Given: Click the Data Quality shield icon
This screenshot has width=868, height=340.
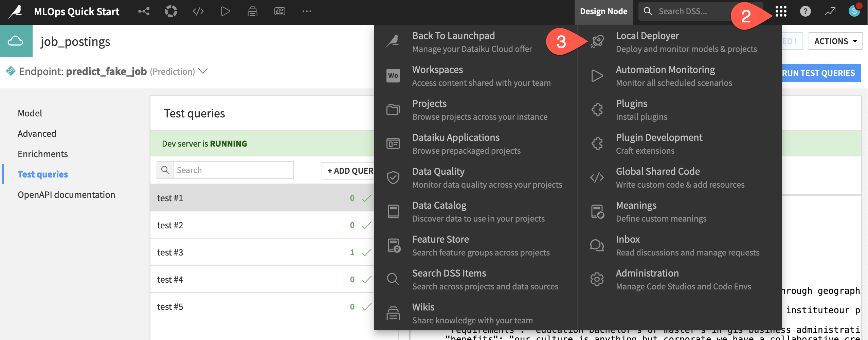Looking at the screenshot, I should [393, 177].
